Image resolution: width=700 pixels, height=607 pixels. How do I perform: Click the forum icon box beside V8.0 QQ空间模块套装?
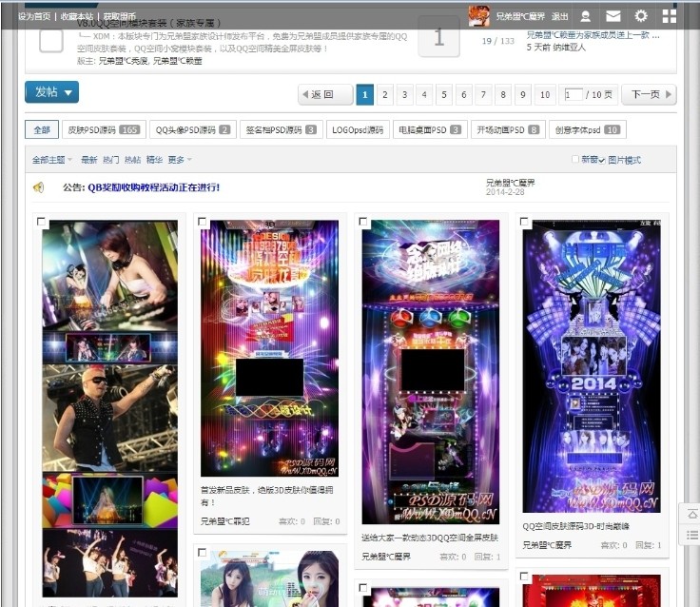(51, 41)
